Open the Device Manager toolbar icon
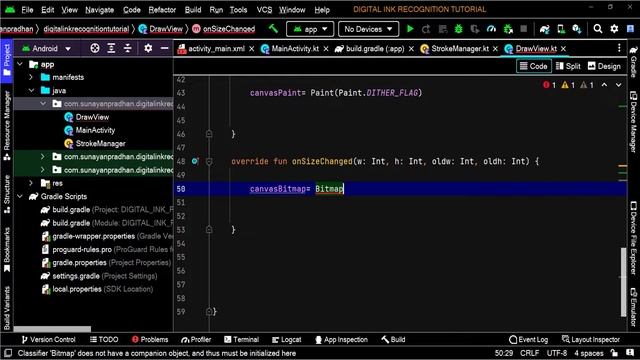 click(561, 29)
